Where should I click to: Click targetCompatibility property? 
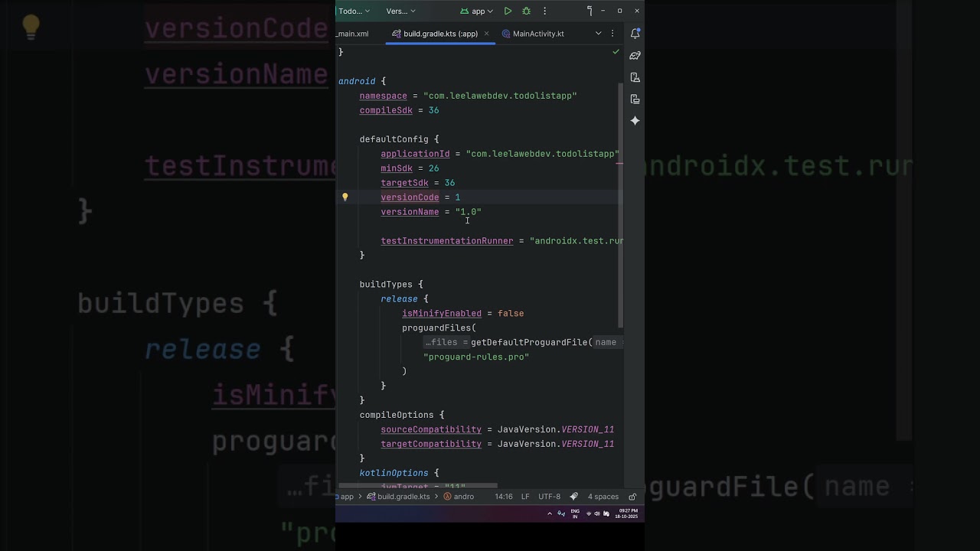[x=431, y=444]
